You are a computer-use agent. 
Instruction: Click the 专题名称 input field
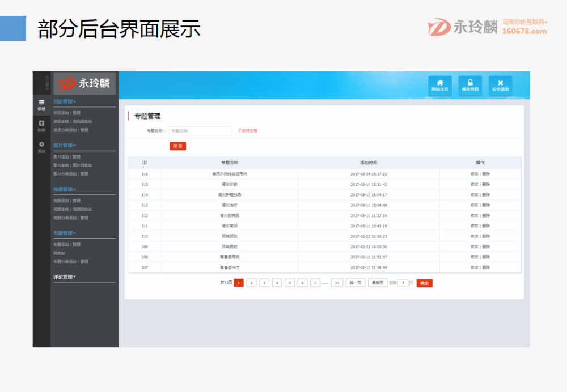click(200, 130)
